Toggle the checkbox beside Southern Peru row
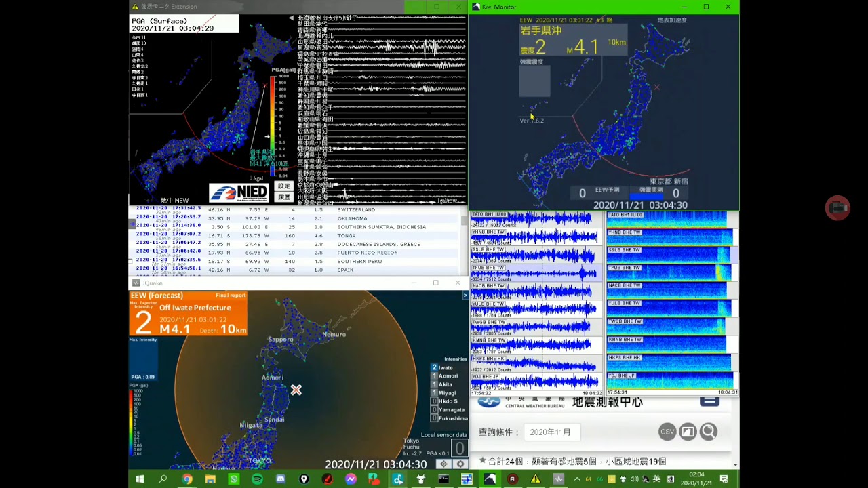The height and width of the screenshot is (488, 868). (x=132, y=261)
